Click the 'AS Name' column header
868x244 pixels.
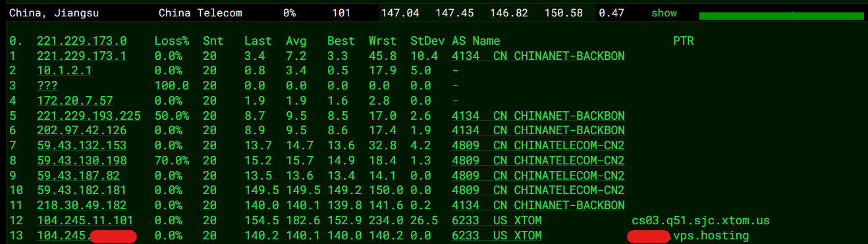point(475,41)
